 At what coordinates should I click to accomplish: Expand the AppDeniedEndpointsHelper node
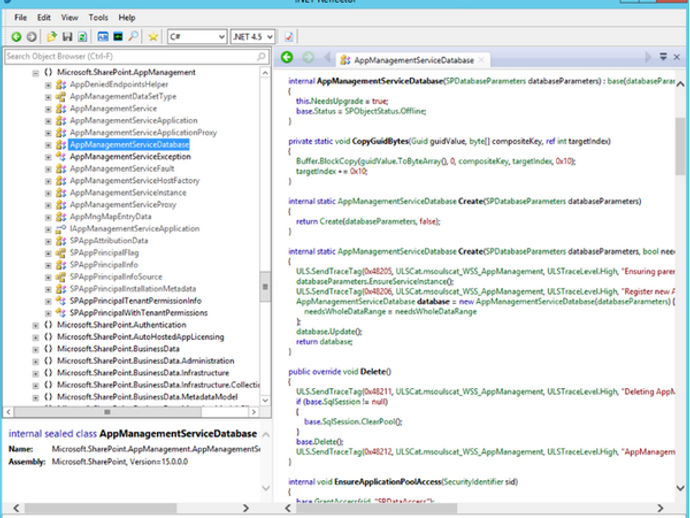coord(48,85)
